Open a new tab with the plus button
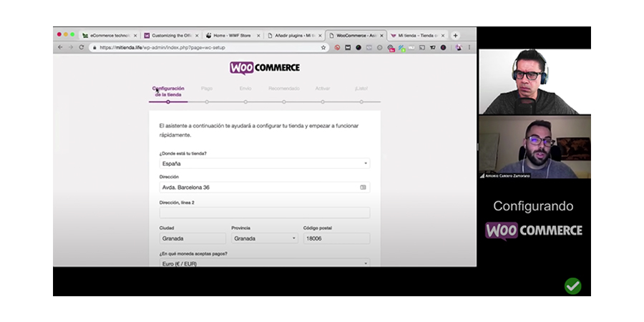The image size is (644, 322). point(456,36)
